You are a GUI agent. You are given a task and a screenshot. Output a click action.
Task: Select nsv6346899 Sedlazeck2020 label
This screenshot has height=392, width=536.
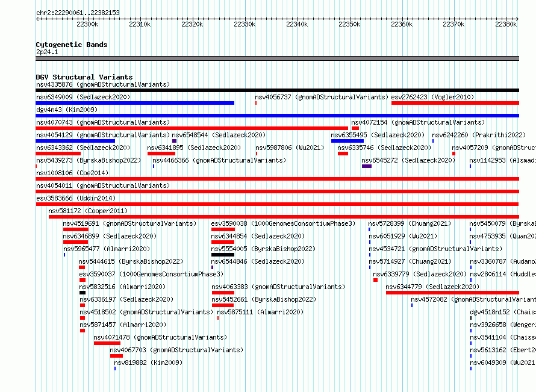[x=110, y=236]
